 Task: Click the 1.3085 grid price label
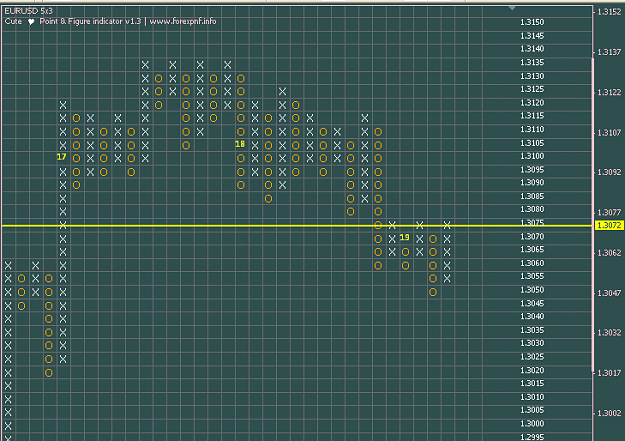click(x=532, y=196)
